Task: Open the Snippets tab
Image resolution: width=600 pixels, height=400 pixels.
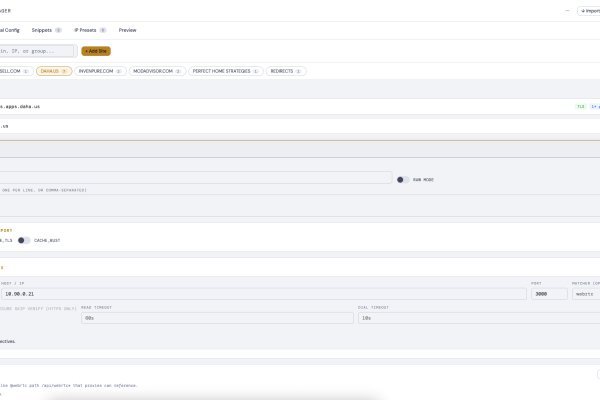Action: [x=46, y=30]
